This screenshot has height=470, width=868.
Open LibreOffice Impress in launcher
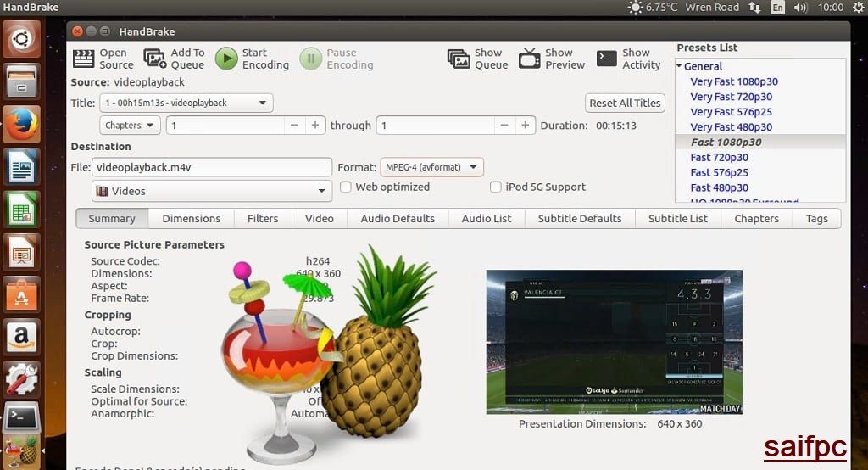tap(21, 252)
